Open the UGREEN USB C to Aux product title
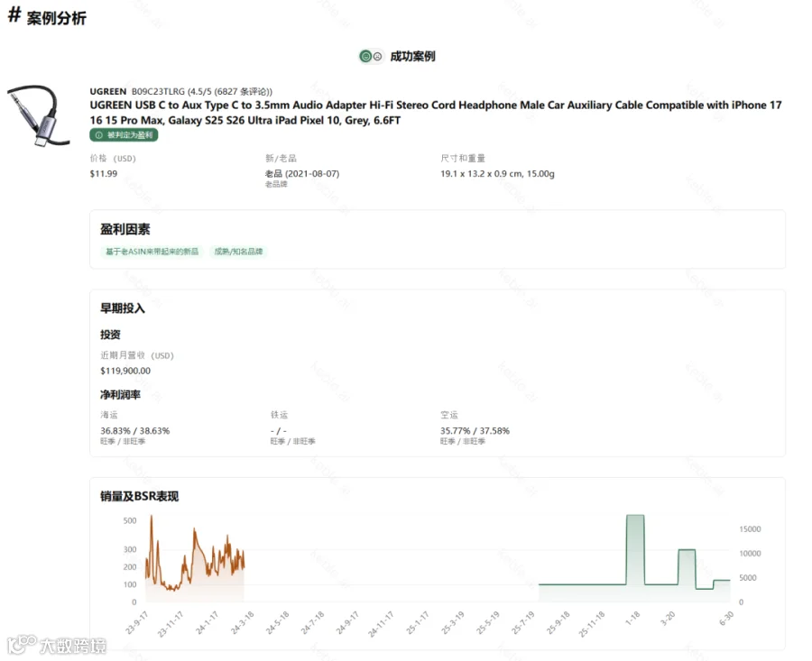 tap(436, 113)
